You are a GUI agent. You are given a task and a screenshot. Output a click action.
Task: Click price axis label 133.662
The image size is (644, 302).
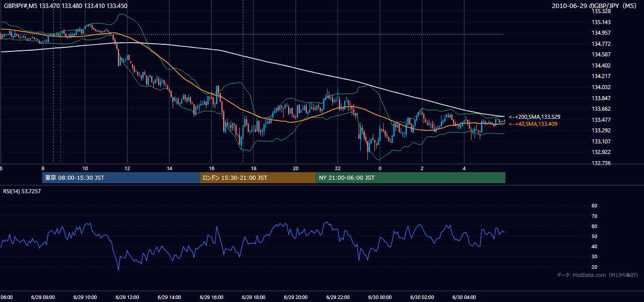point(602,109)
